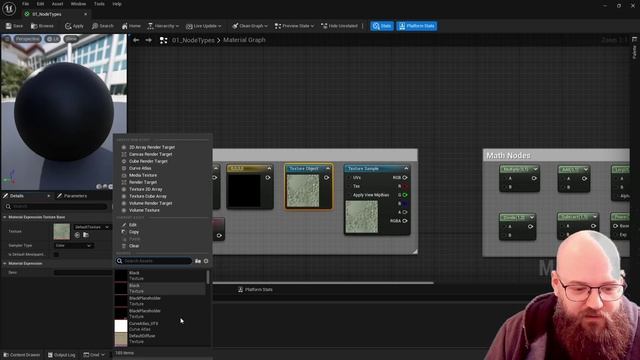Open the viewport Perspective dropdown
The width and height of the screenshot is (640, 360).
pos(27,39)
